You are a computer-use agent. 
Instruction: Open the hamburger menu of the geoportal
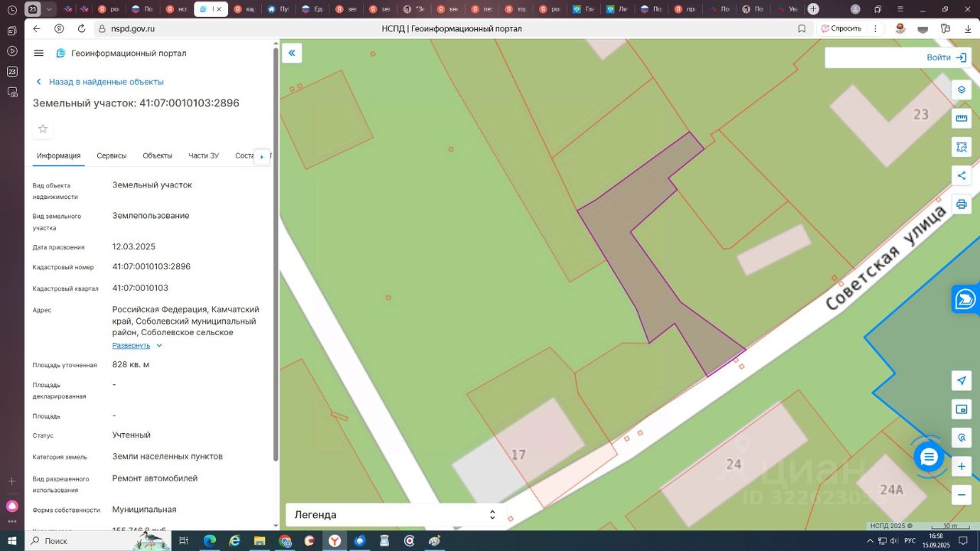point(39,53)
